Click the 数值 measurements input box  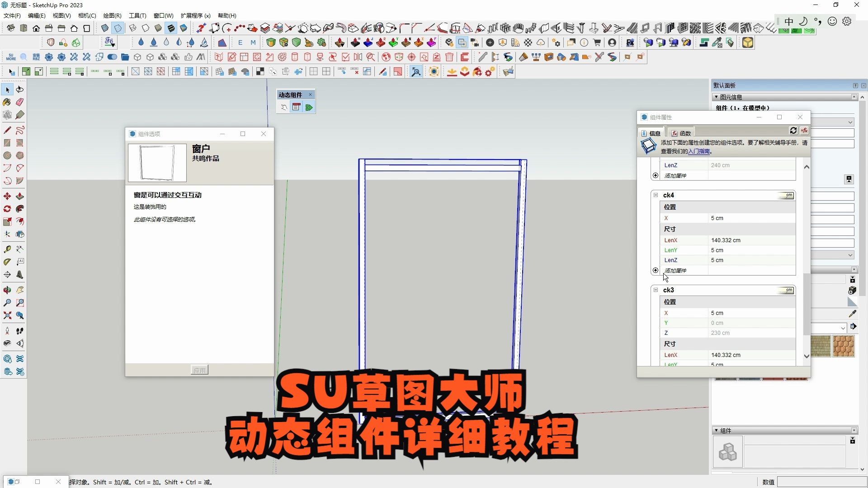[821, 482]
